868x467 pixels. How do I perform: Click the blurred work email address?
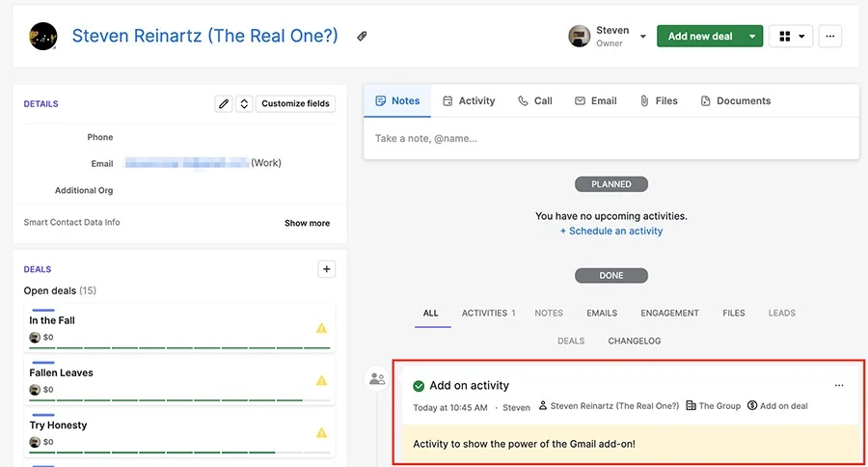[186, 163]
